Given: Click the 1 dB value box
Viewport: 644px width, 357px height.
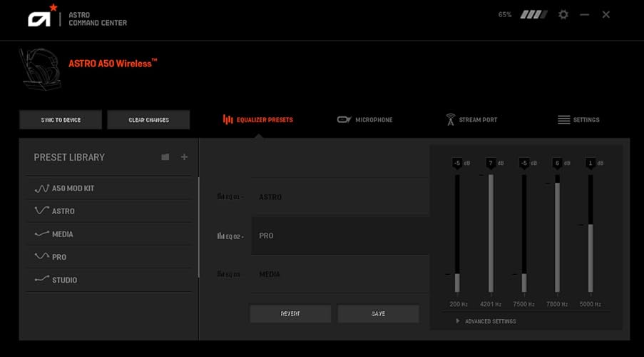Looking at the screenshot, I should click(591, 164).
